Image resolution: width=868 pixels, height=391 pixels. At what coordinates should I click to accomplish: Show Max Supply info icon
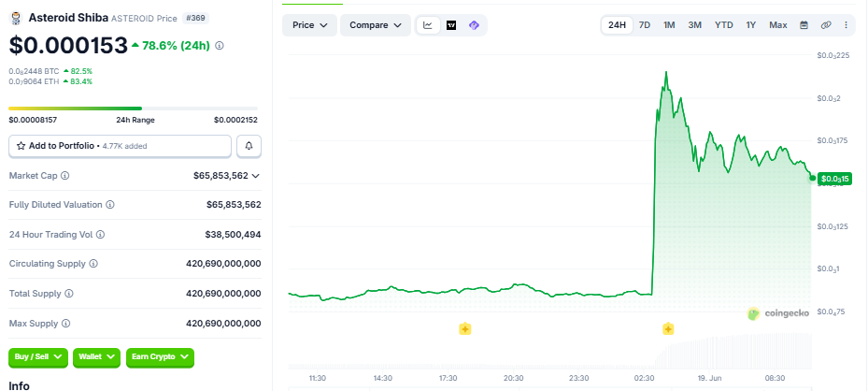[66, 324]
